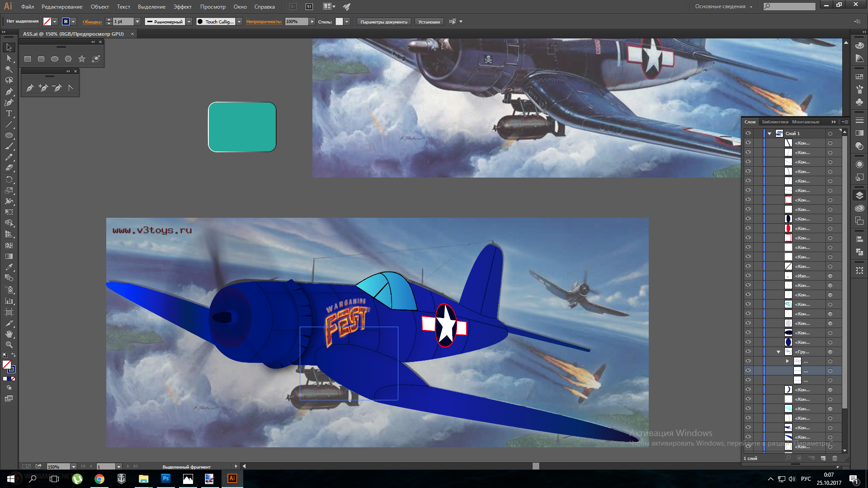Click the Параметры документа button
868x488 pixels.
(384, 22)
